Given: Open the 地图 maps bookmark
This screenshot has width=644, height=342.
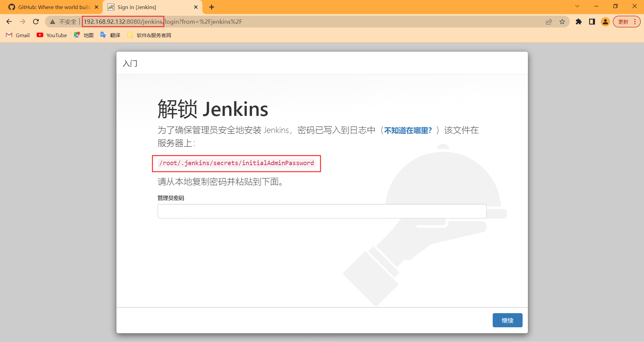Looking at the screenshot, I should (84, 35).
